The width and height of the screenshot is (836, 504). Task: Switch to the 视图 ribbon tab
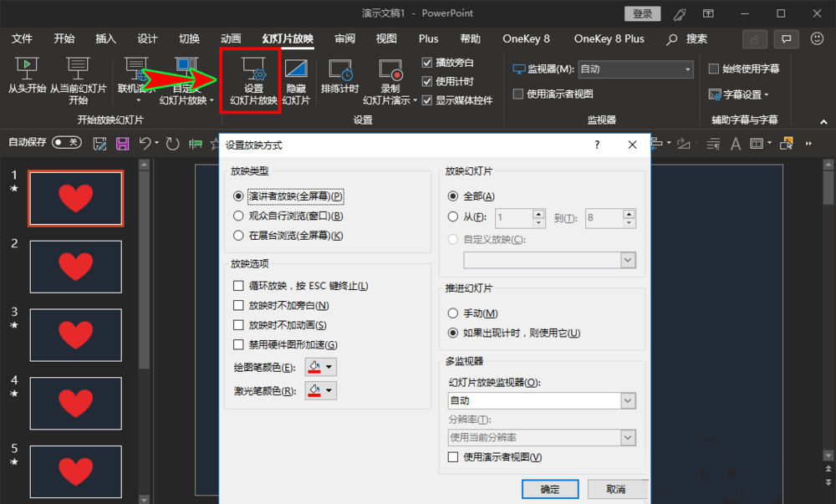(x=386, y=38)
